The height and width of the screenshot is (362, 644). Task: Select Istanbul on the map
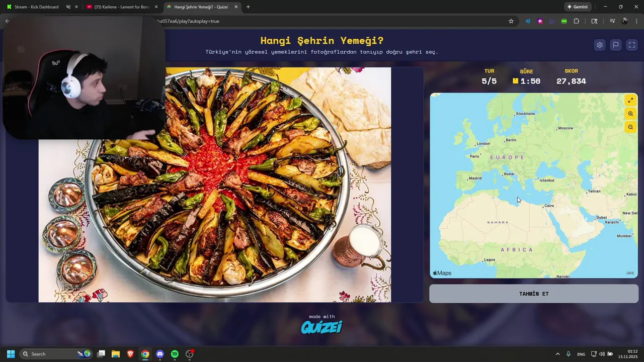pyautogui.click(x=546, y=180)
